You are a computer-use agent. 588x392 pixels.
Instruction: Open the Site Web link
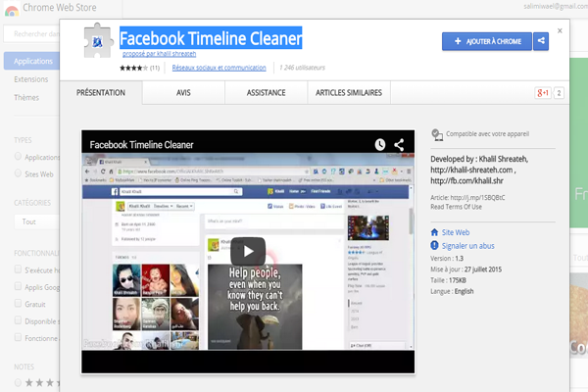coord(456,232)
